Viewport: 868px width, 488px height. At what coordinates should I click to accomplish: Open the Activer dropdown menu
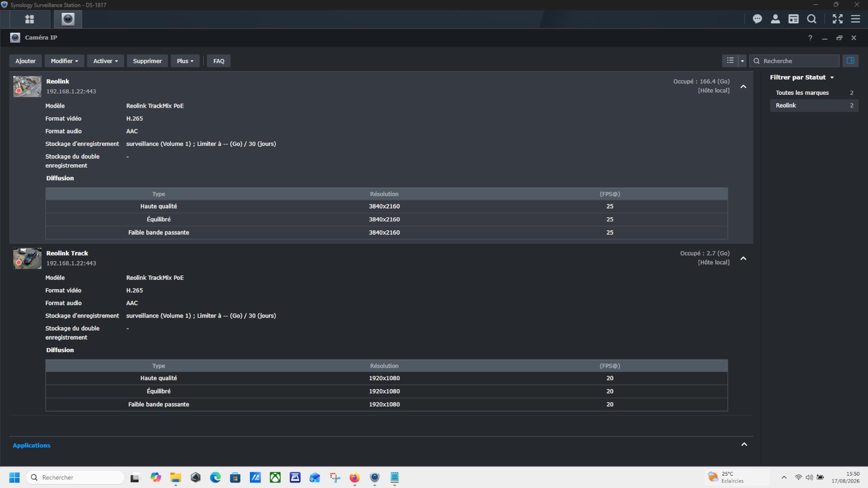(x=105, y=61)
